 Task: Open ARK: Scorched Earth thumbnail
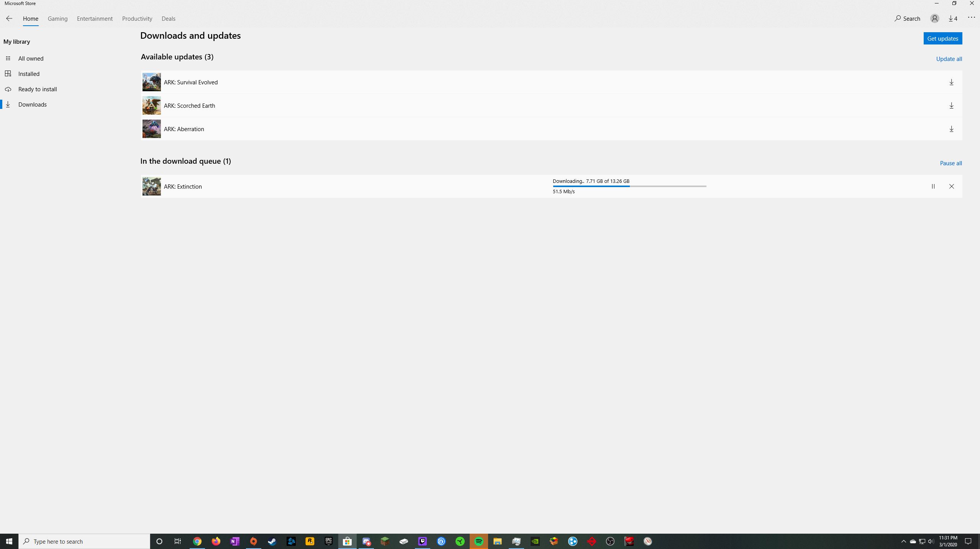pos(152,105)
